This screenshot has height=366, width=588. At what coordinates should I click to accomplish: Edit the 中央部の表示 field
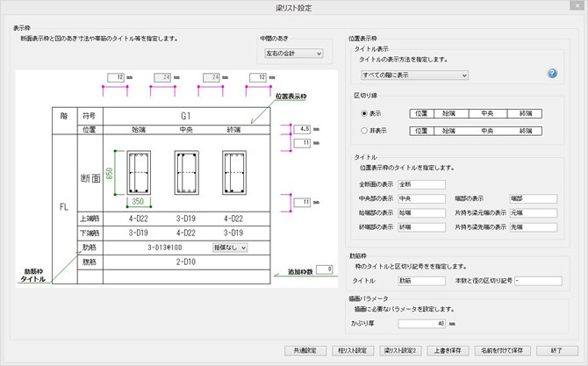422,198
